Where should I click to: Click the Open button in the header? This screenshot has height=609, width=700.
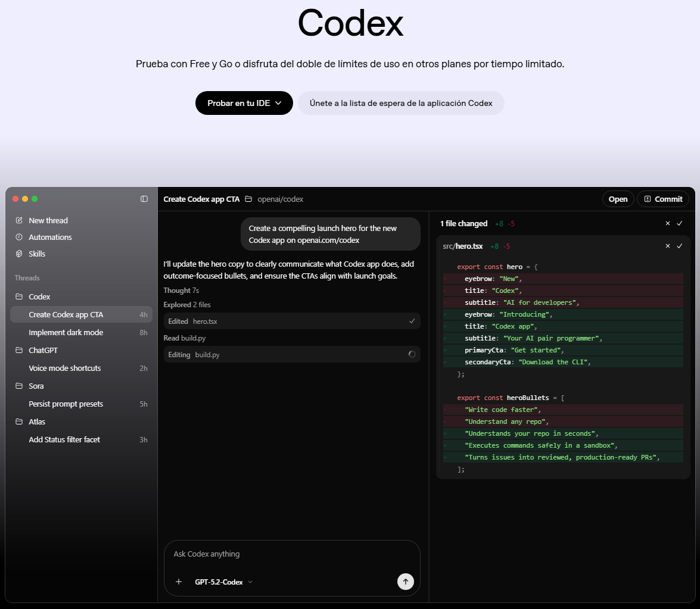(x=618, y=199)
